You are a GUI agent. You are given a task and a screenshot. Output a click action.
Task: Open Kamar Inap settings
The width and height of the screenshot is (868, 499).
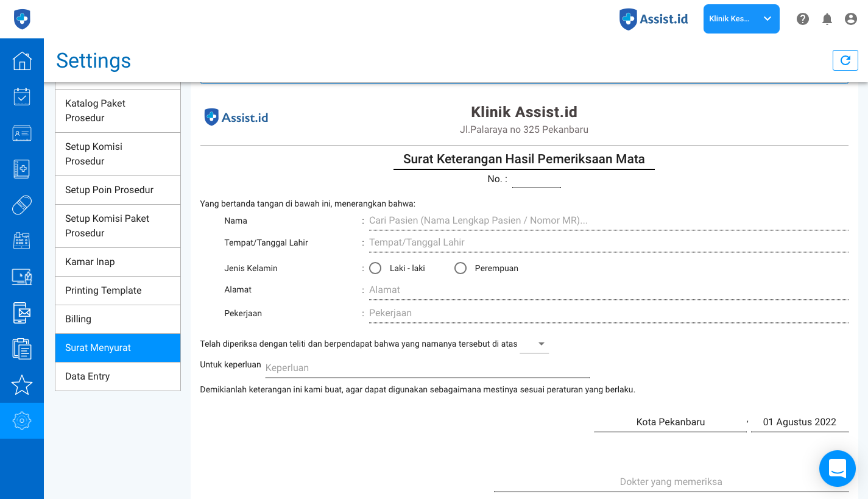[118, 262]
